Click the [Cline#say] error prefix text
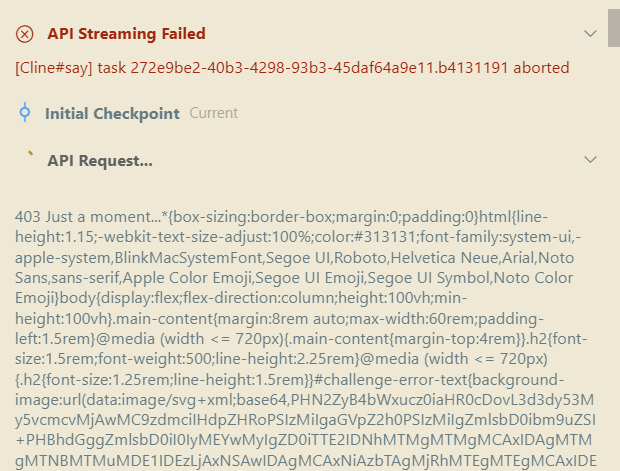Image resolution: width=620 pixels, height=471 pixels. [x=53, y=68]
